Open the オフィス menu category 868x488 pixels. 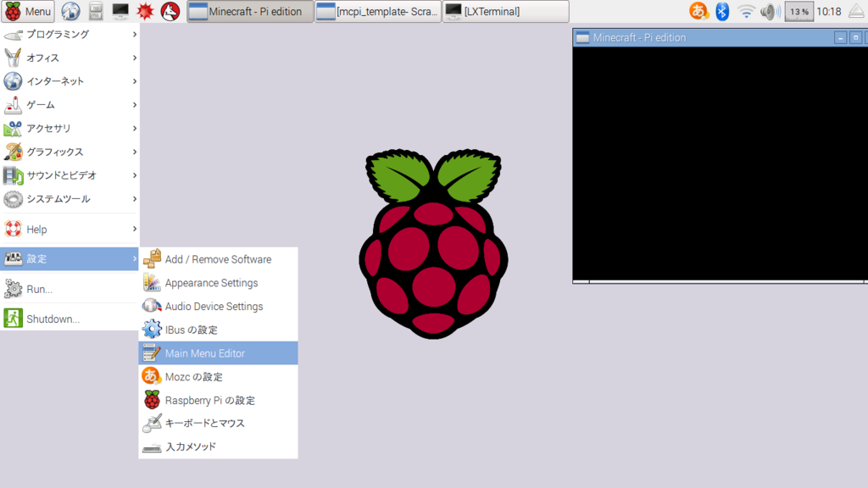(x=70, y=58)
